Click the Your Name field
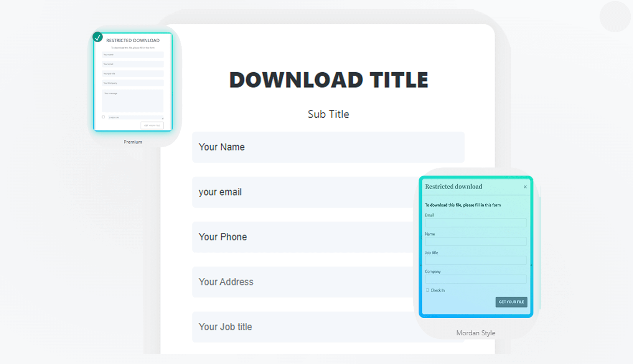Viewport: 633px width, 364px height. [x=328, y=147]
